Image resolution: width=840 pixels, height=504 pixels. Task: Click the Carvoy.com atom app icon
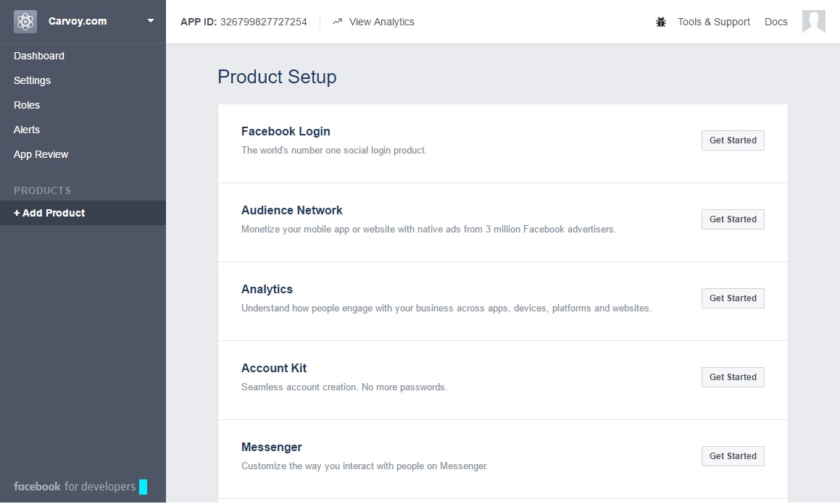(25, 22)
